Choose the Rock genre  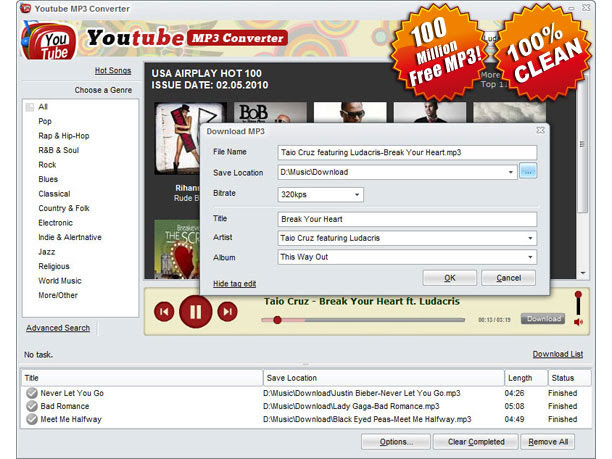(47, 165)
